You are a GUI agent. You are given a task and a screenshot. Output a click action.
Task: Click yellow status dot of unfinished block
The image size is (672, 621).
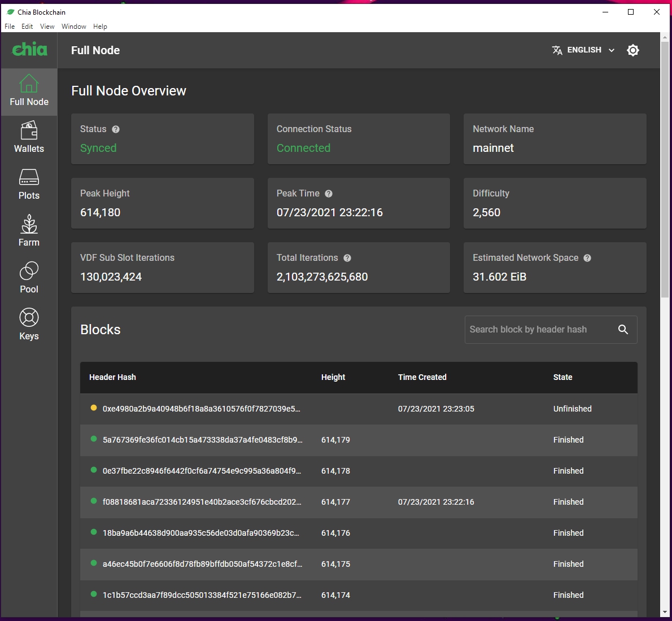pyautogui.click(x=94, y=408)
